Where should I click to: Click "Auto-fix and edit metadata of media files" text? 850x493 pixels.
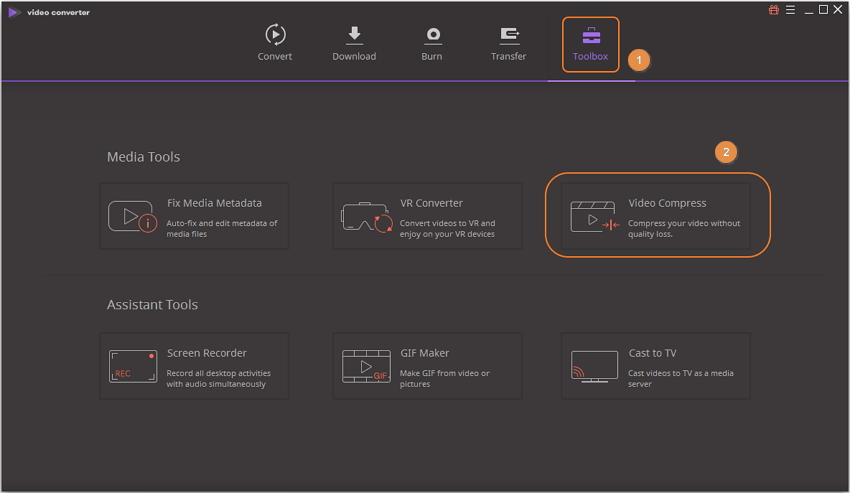(222, 228)
